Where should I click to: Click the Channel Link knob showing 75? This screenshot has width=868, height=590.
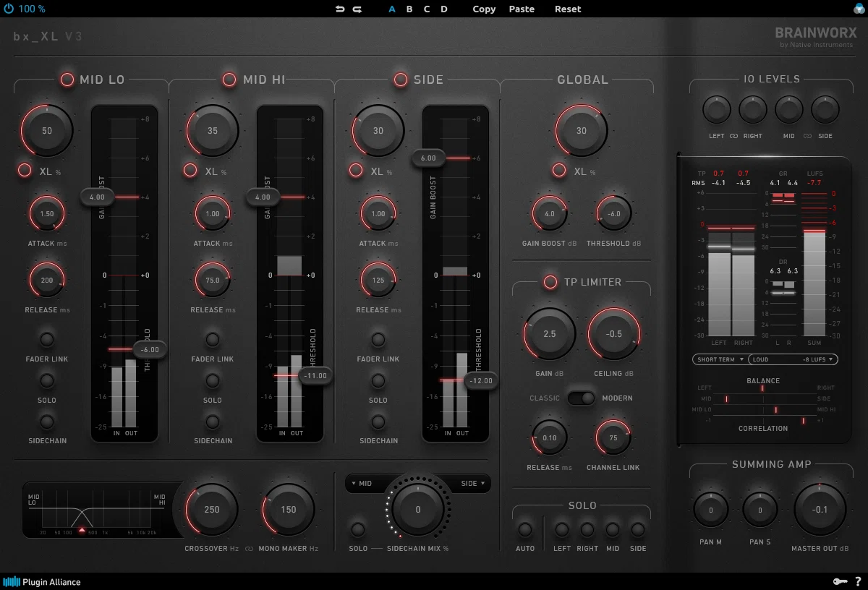(613, 438)
